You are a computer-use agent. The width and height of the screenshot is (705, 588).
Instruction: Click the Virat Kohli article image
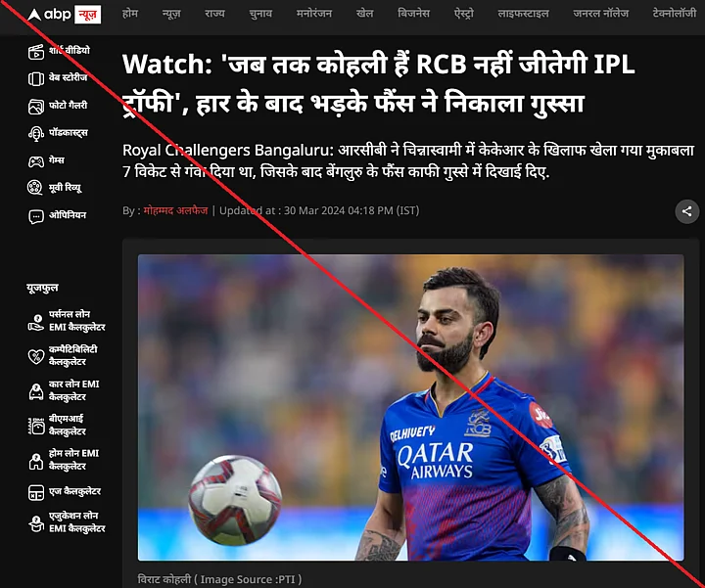(410, 407)
